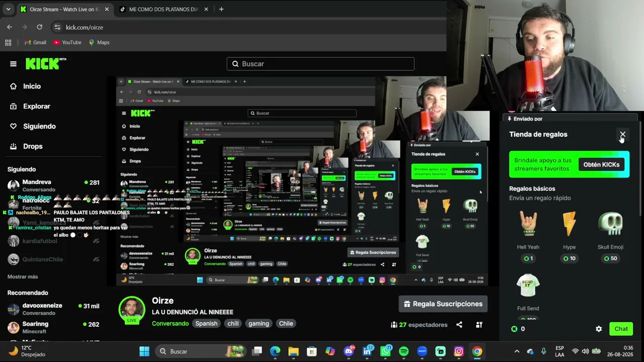The image size is (644, 362).
Task: Open chat settings gear icon
Action: coord(599,329)
